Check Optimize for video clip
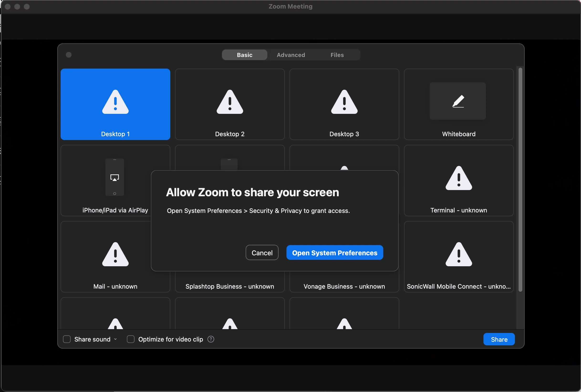The width and height of the screenshot is (581, 392). pyautogui.click(x=130, y=339)
